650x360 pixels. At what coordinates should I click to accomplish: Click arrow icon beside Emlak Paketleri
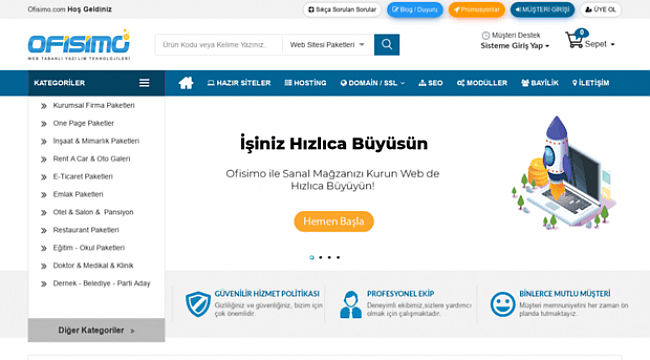(44, 195)
